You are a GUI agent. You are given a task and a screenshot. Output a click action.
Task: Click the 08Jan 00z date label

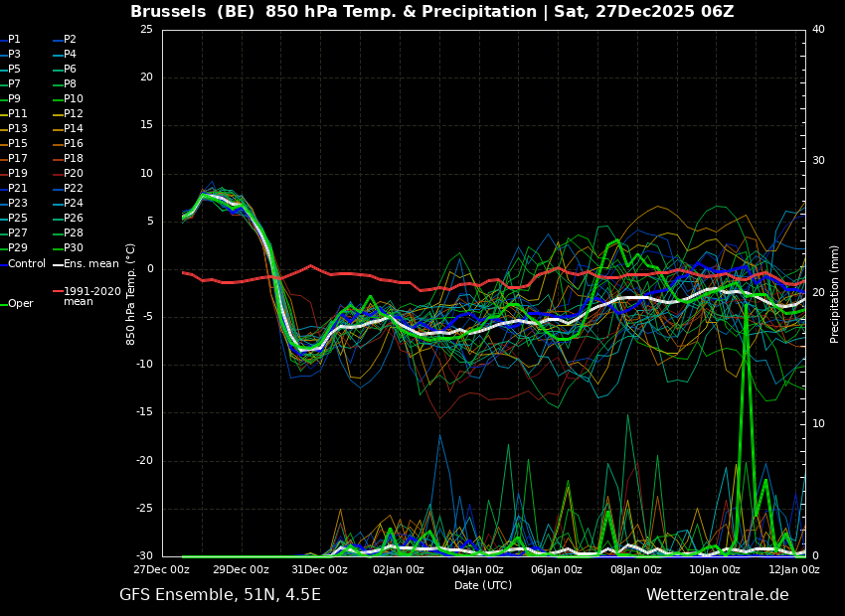coord(635,569)
